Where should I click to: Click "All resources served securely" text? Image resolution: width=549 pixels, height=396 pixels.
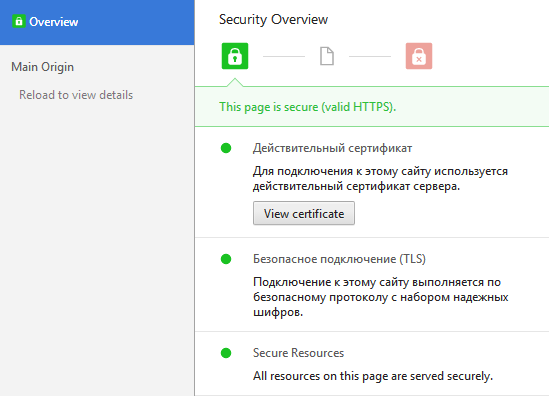tap(373, 376)
